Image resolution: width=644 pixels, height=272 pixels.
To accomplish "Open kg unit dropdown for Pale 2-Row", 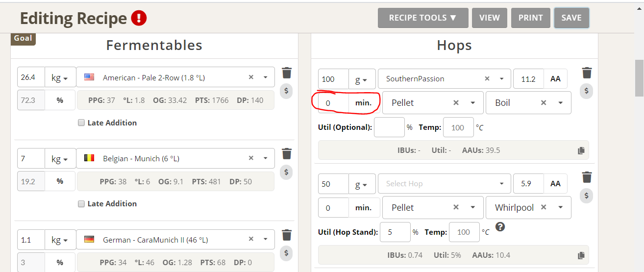I will coord(60,77).
